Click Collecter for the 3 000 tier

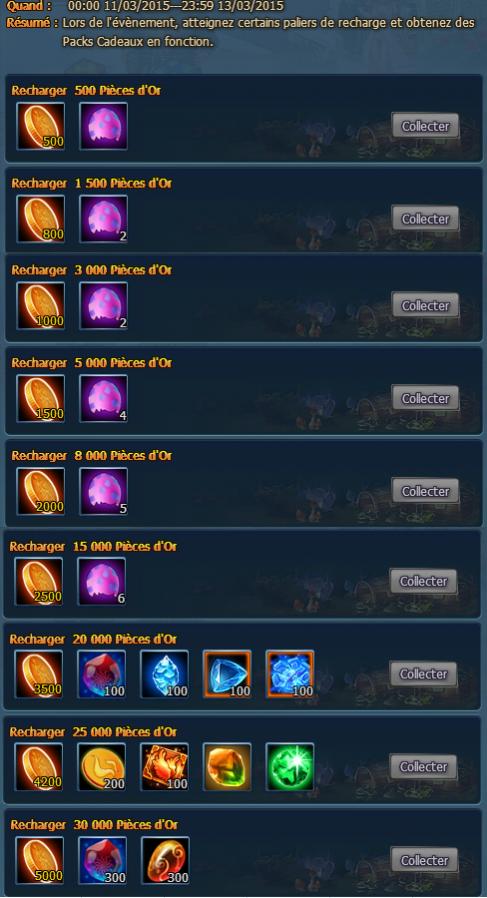click(425, 305)
